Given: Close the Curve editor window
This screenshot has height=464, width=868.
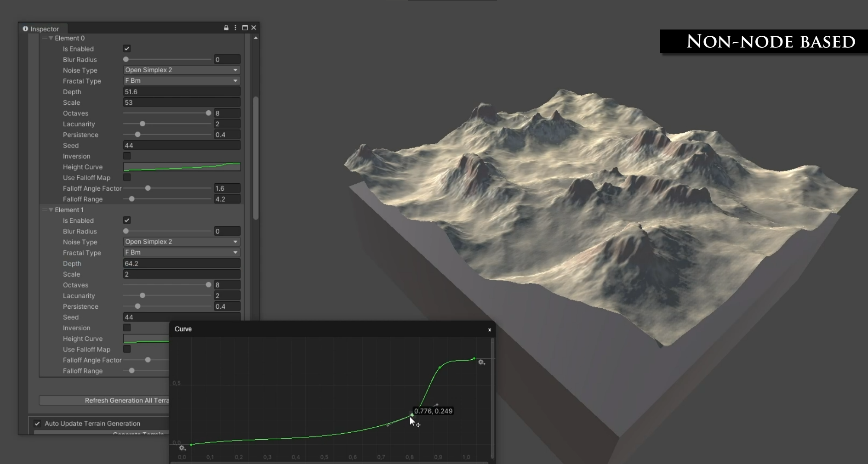Looking at the screenshot, I should [x=490, y=330].
